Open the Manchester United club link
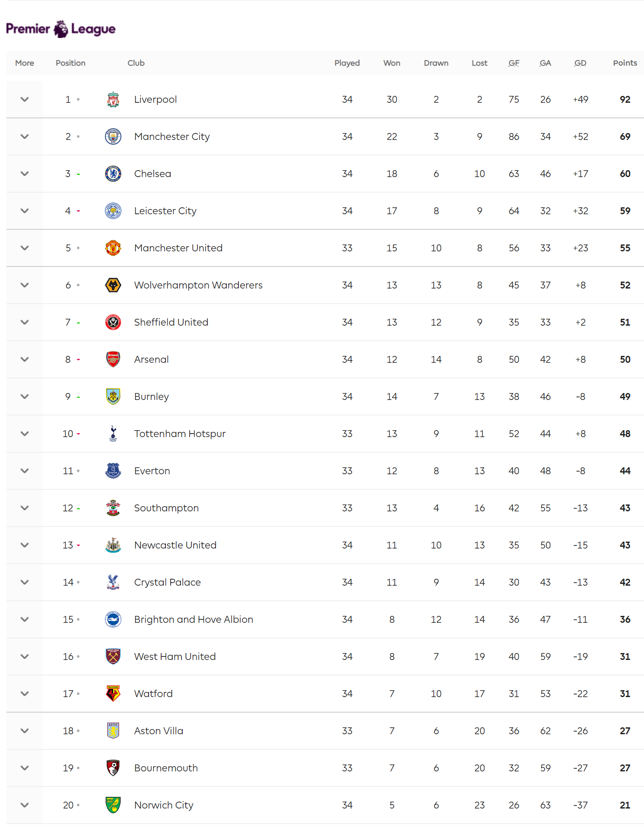644x834 pixels. tap(178, 248)
